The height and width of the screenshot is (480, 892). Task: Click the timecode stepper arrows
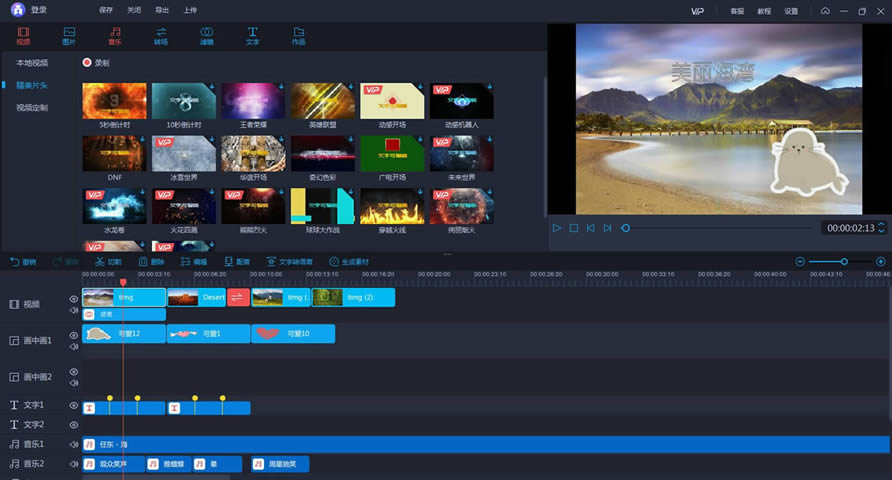pos(881,228)
